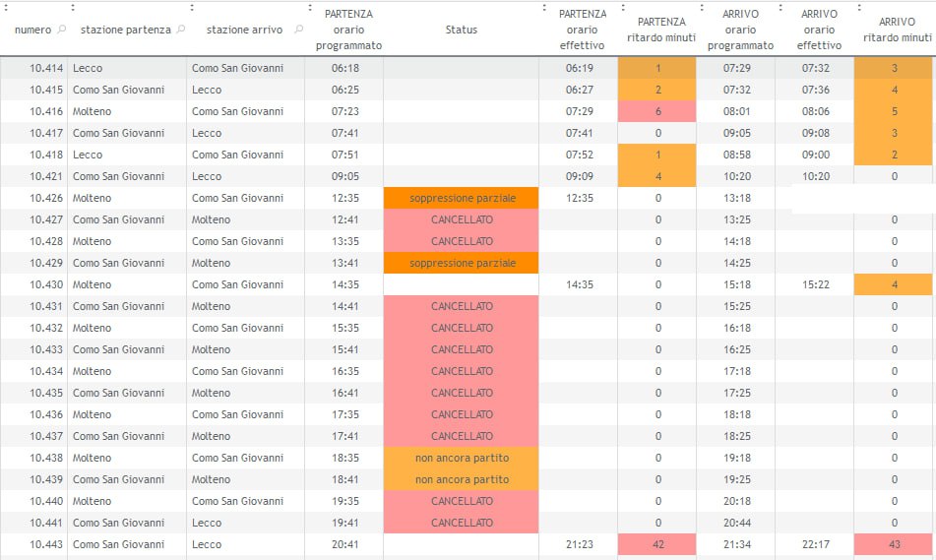Open three-dot menu left of ARRIVO orario effettivo

point(780,8)
